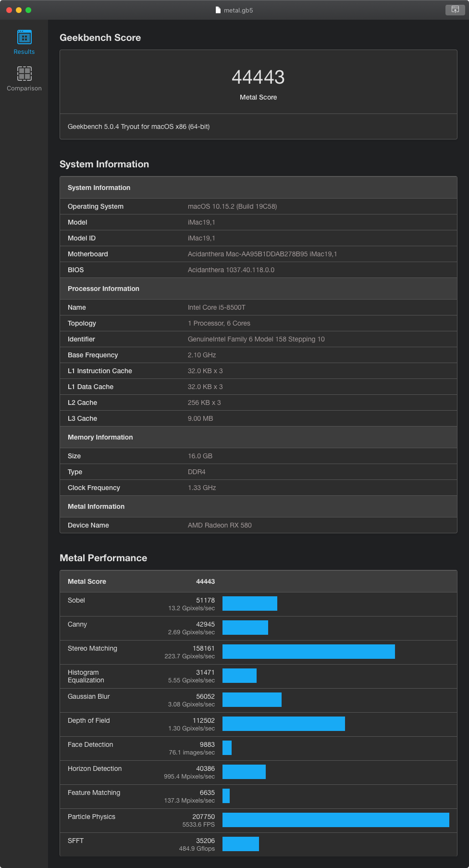Select the Depth of Field score 112502

204,720
